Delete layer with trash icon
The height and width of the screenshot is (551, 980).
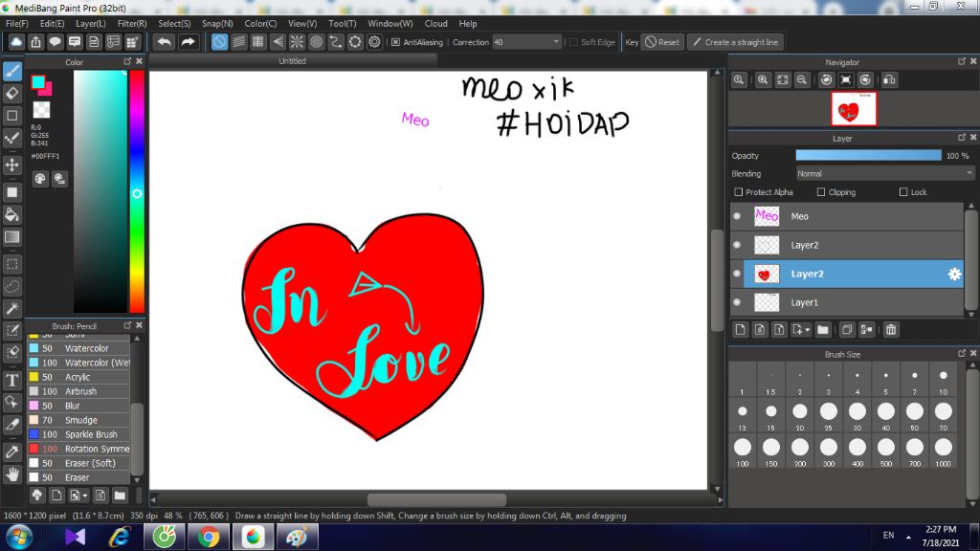coord(891,329)
